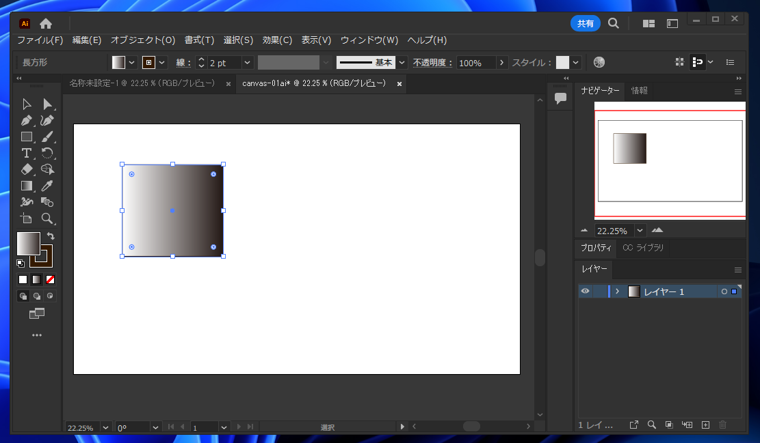The image size is (760, 443).
Task: Select the Curvature tool
Action: pyautogui.click(x=47, y=120)
